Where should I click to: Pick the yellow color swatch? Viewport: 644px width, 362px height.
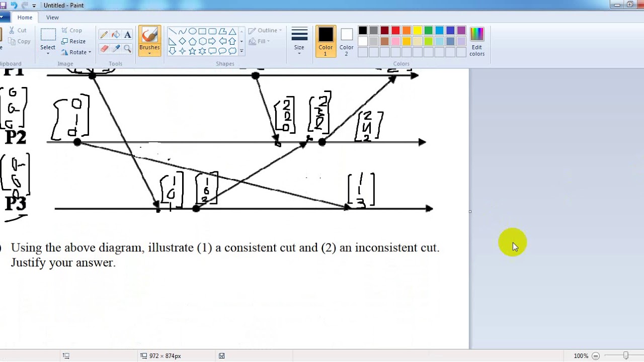tap(418, 31)
